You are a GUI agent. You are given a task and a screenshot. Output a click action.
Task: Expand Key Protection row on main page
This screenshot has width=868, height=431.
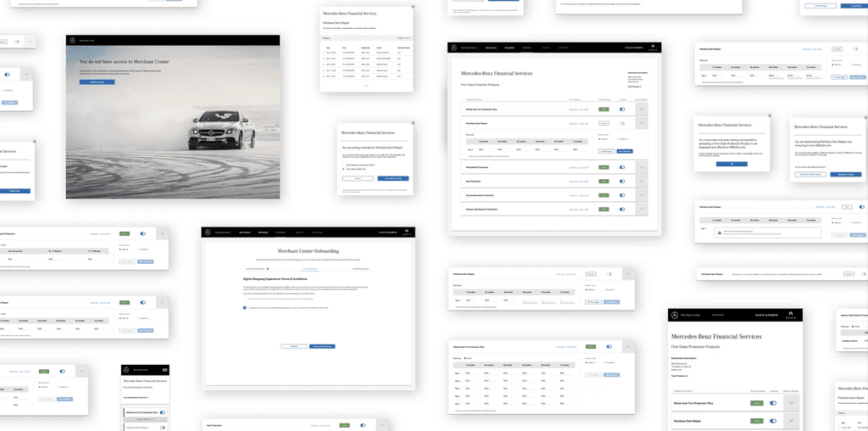[x=642, y=182]
